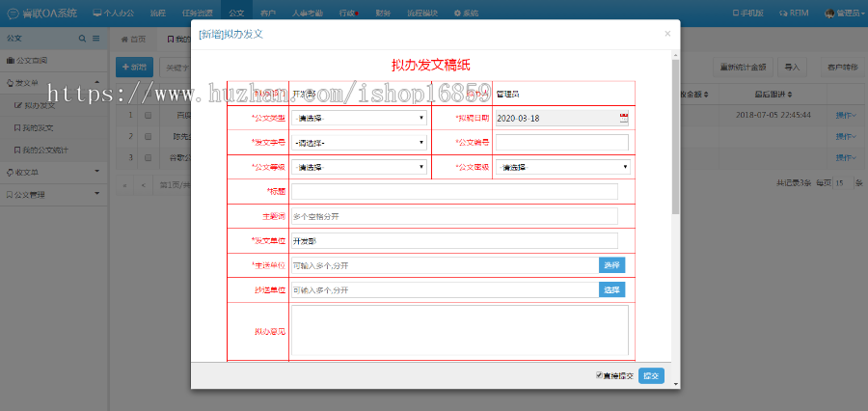Click the 睿联OA系统 logo

(x=42, y=13)
